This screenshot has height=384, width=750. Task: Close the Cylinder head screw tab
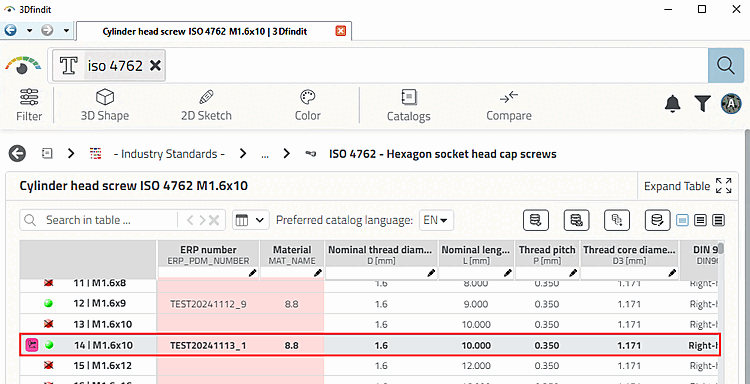[x=341, y=31]
